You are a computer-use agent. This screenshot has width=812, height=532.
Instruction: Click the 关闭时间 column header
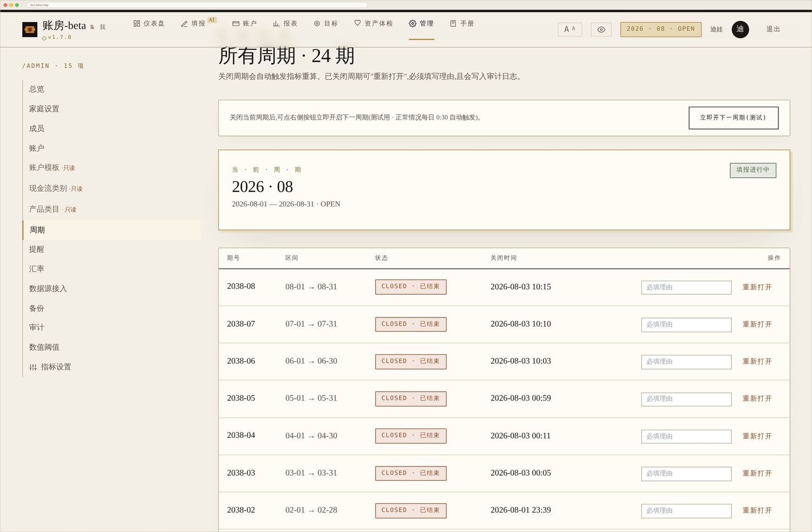point(503,258)
